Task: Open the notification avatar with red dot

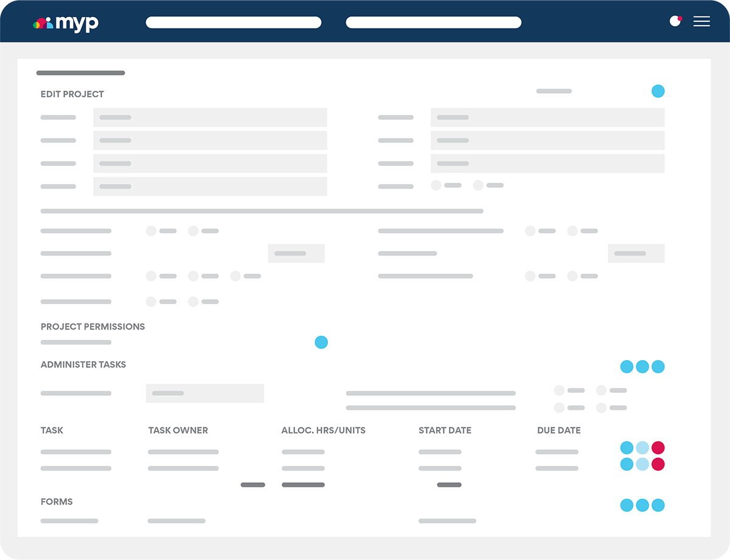Action: 675,21
